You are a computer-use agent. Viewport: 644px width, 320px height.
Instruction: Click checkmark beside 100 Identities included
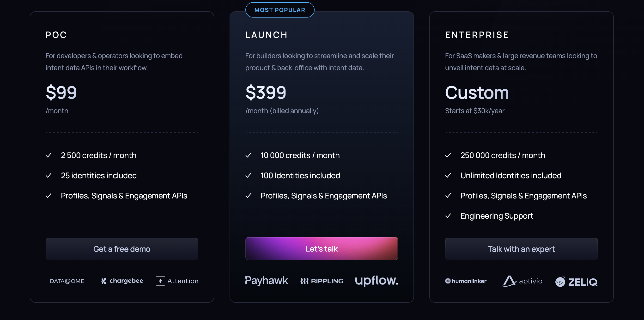pyautogui.click(x=248, y=175)
